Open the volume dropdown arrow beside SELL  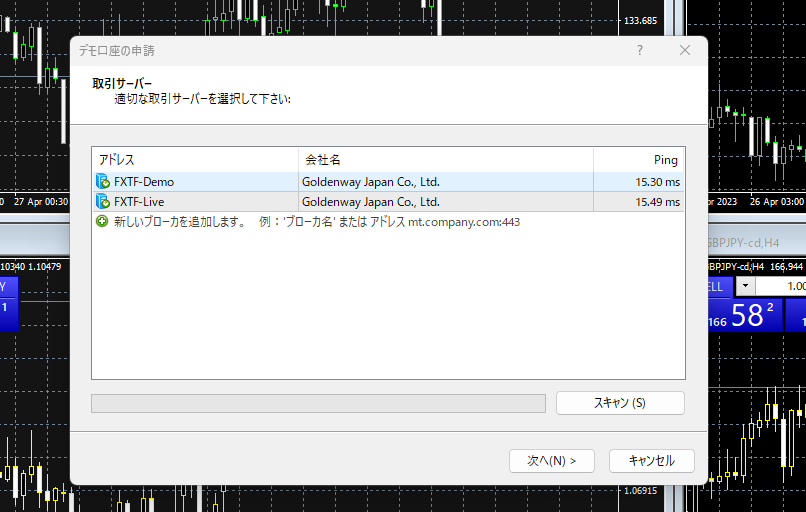point(745,287)
